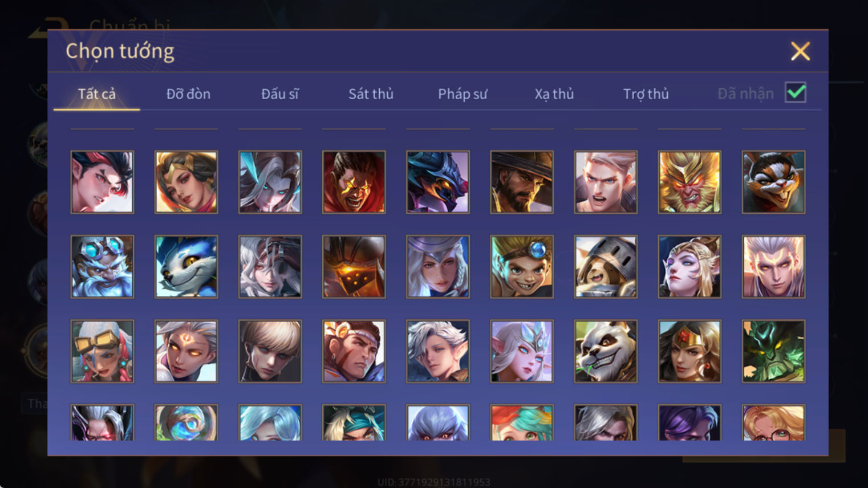Choose the green horned monster hero

tap(773, 351)
